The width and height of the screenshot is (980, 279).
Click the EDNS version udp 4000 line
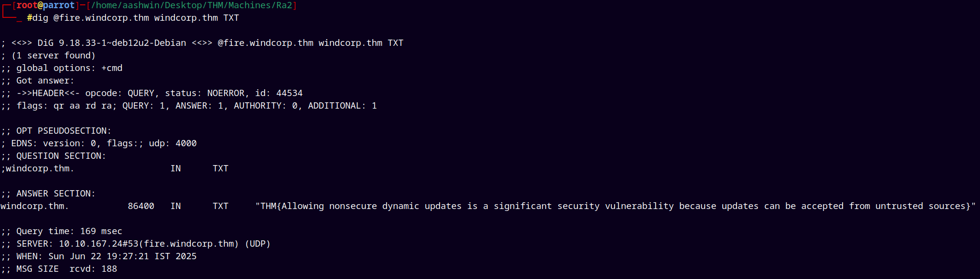(99, 143)
